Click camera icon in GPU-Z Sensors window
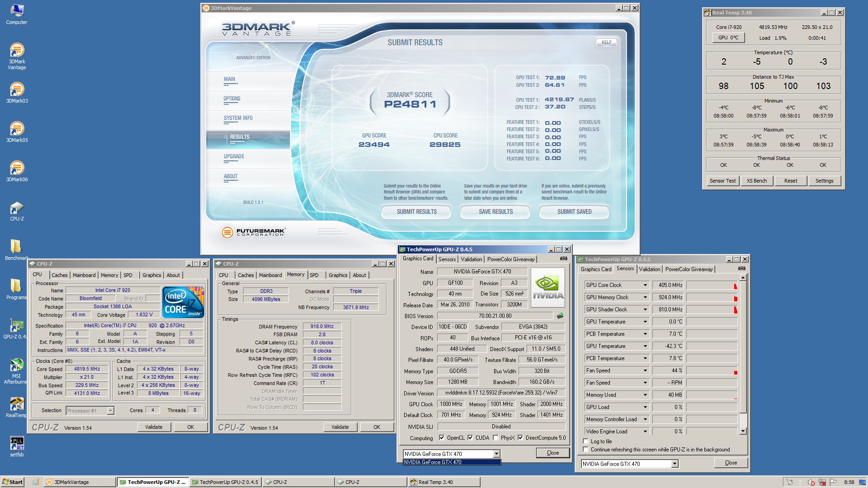 coord(742,268)
